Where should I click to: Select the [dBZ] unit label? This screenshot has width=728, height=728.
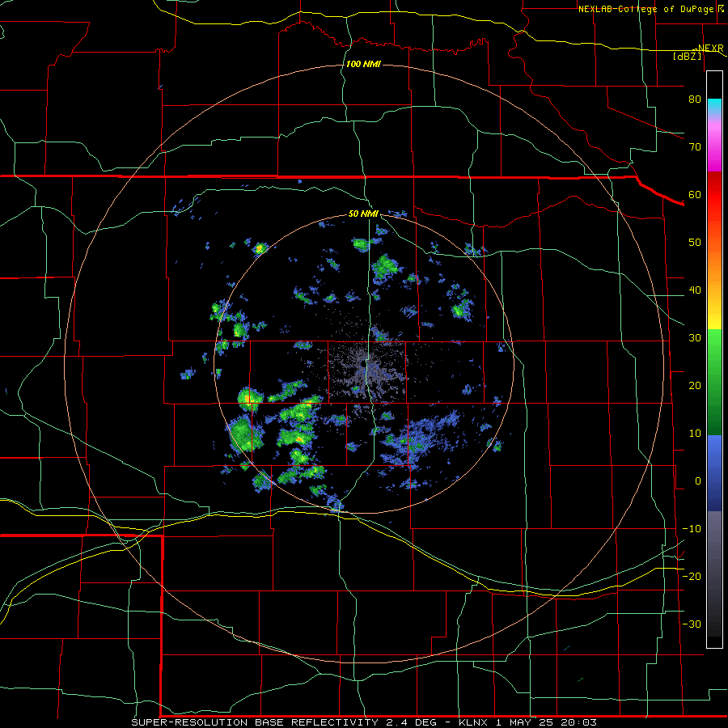coord(688,56)
